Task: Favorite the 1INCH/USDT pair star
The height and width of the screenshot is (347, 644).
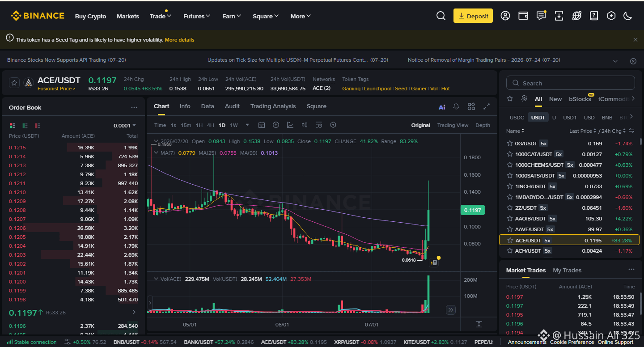Action: [510, 186]
